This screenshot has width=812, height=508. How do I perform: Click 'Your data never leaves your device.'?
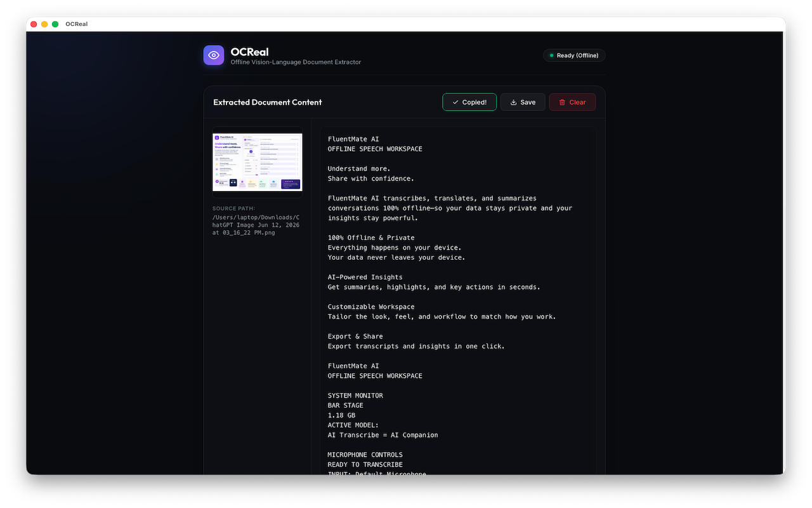pyautogui.click(x=396, y=257)
